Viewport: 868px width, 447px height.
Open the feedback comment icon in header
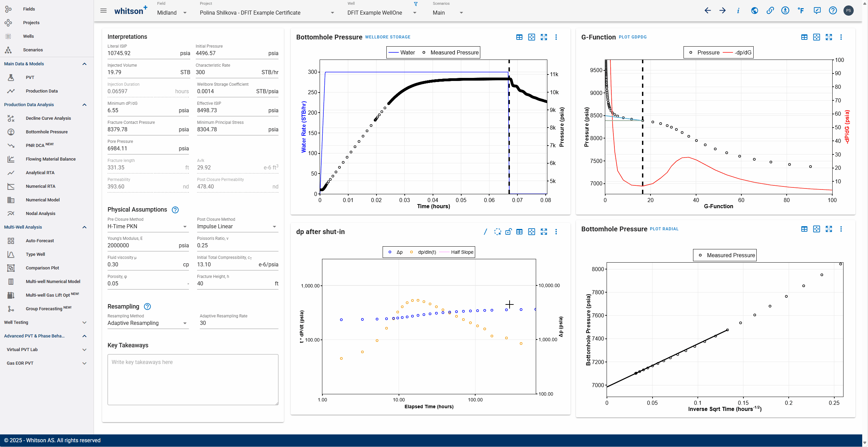(x=817, y=11)
